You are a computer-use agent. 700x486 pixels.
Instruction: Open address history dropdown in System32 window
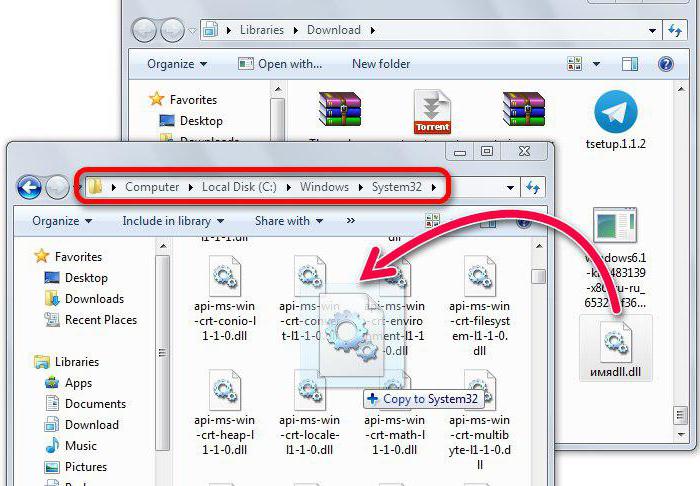click(x=510, y=188)
